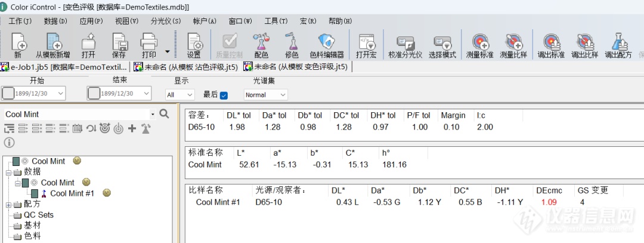Click the calendar icon in tree toolbar
The image size is (644, 243).
77,129
